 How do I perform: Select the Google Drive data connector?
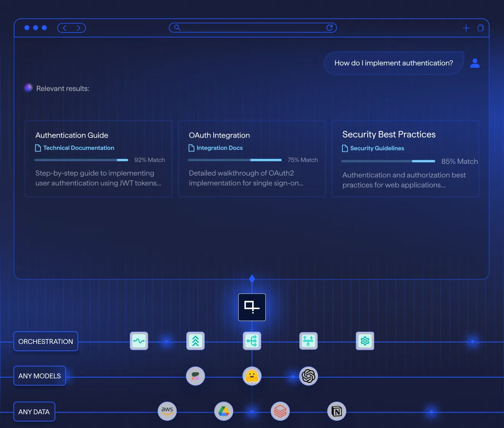[x=223, y=411]
